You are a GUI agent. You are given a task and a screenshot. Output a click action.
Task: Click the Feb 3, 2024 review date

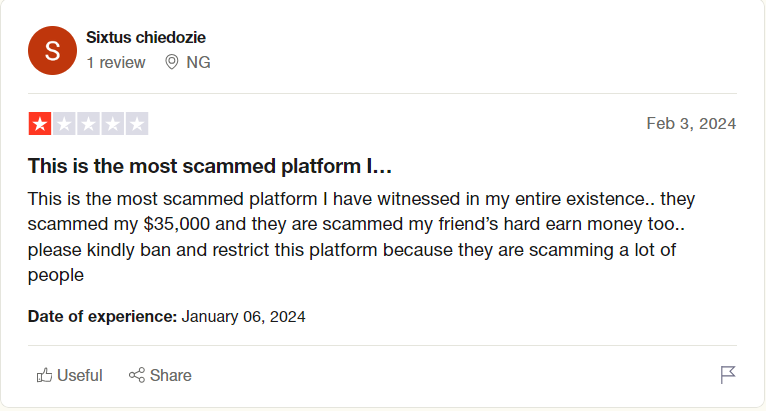tap(691, 124)
